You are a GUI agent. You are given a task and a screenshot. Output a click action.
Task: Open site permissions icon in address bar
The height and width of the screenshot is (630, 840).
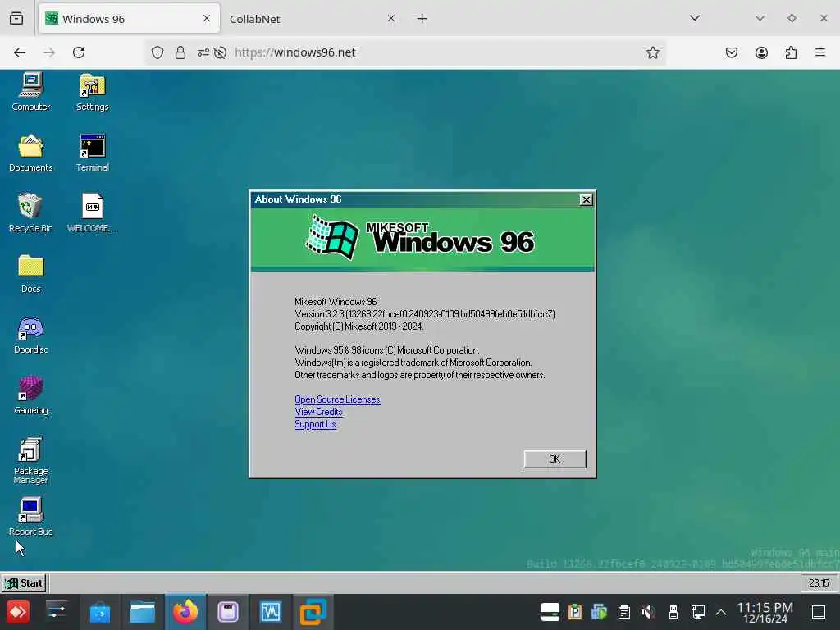click(203, 52)
